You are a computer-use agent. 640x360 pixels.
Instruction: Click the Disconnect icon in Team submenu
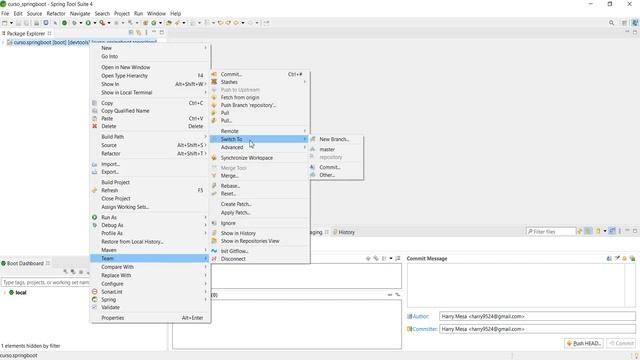tap(214, 259)
